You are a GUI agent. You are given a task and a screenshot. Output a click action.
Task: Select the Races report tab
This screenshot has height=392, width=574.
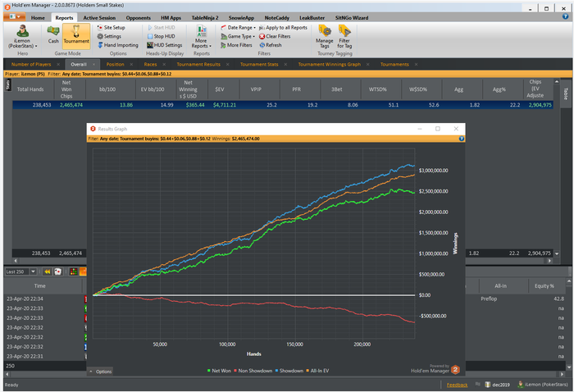(x=150, y=64)
